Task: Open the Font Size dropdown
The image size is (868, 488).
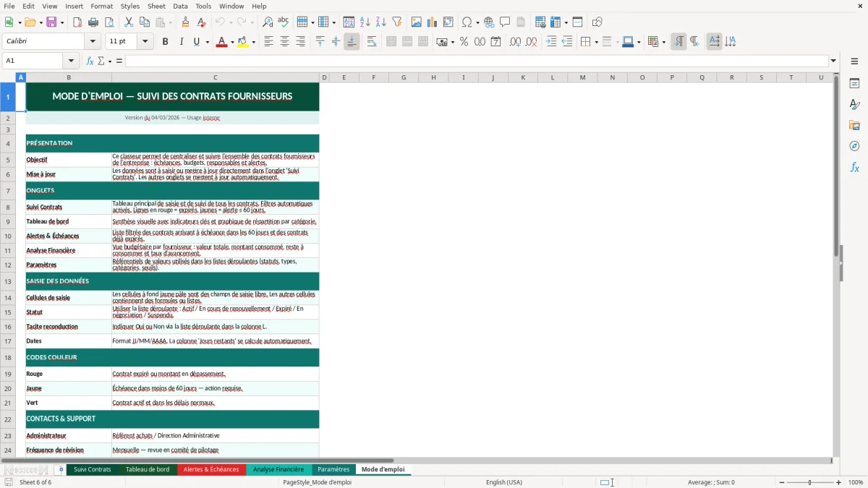Action: click(145, 42)
